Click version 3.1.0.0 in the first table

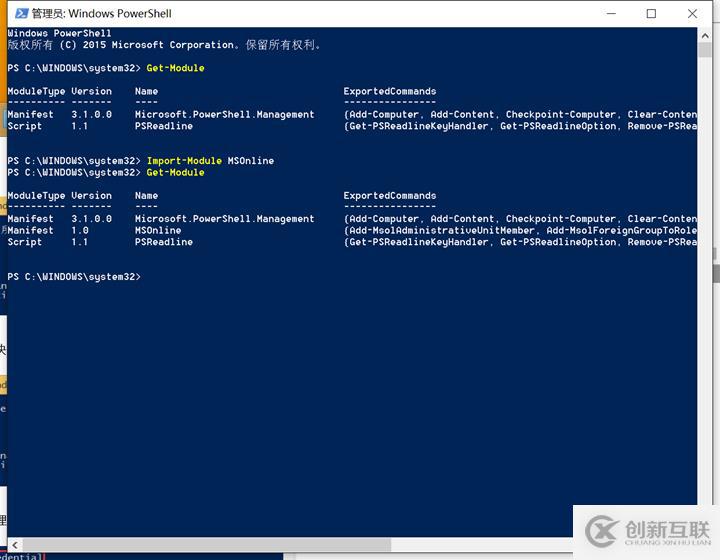[x=91, y=114]
